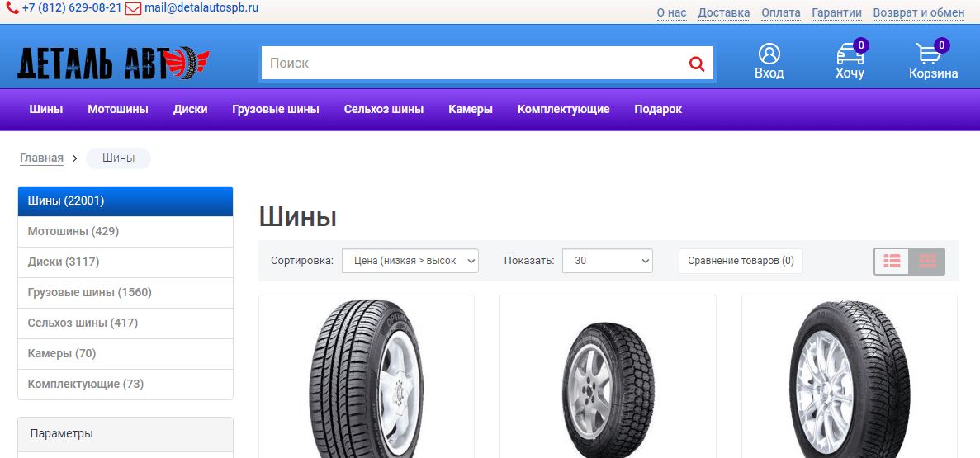
Task: Click inside the Поиск search field
Action: click(x=471, y=64)
